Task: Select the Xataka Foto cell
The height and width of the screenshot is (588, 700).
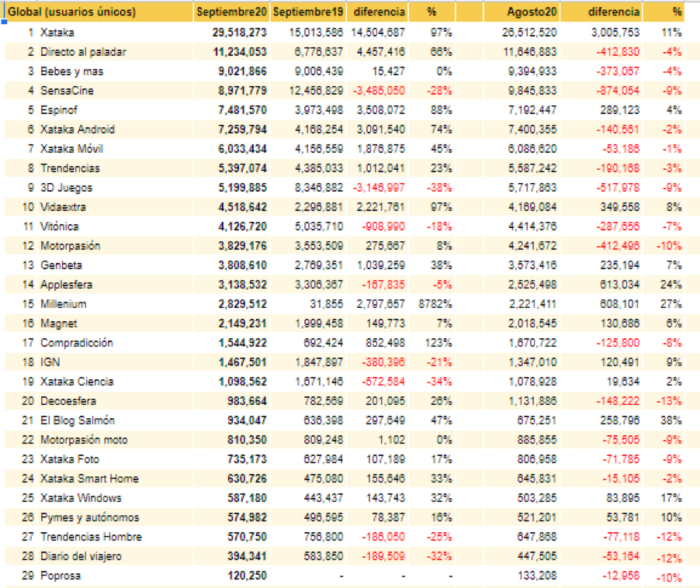Action: (x=70, y=459)
